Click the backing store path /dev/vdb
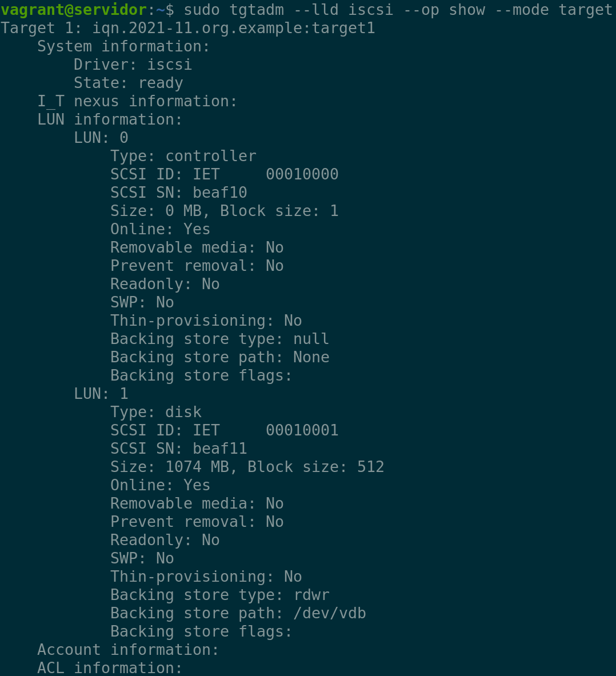This screenshot has height=676, width=616. click(x=329, y=613)
